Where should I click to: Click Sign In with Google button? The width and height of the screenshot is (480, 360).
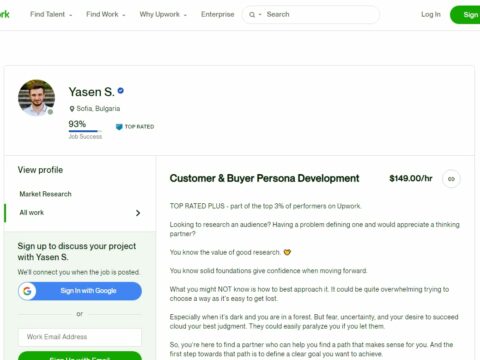coord(80,291)
